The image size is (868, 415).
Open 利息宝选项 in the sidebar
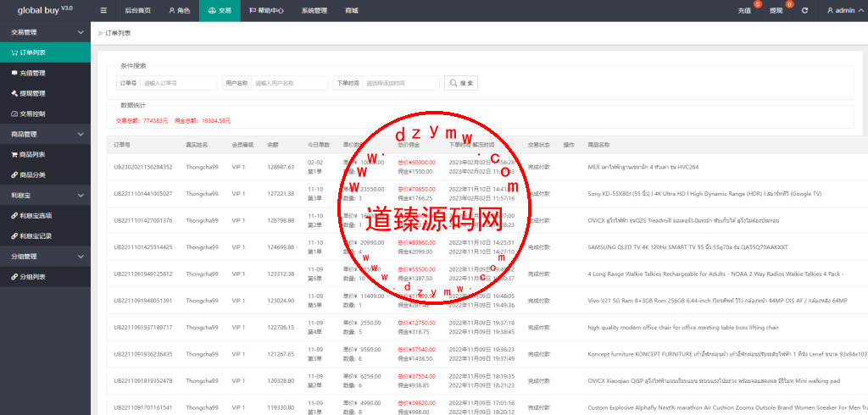pos(46,216)
